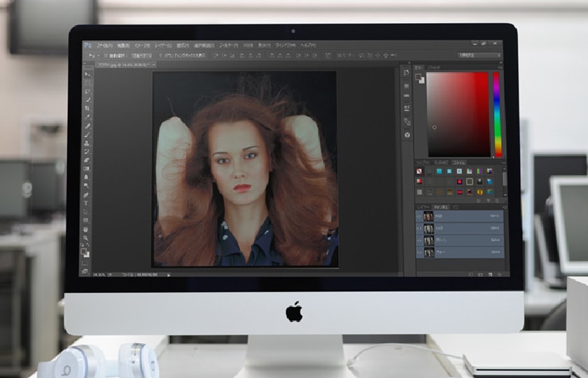Viewport: 588px width, 378px height.
Task: Toggle visibility of the グリーン (Green) channel
Action: click(419, 240)
